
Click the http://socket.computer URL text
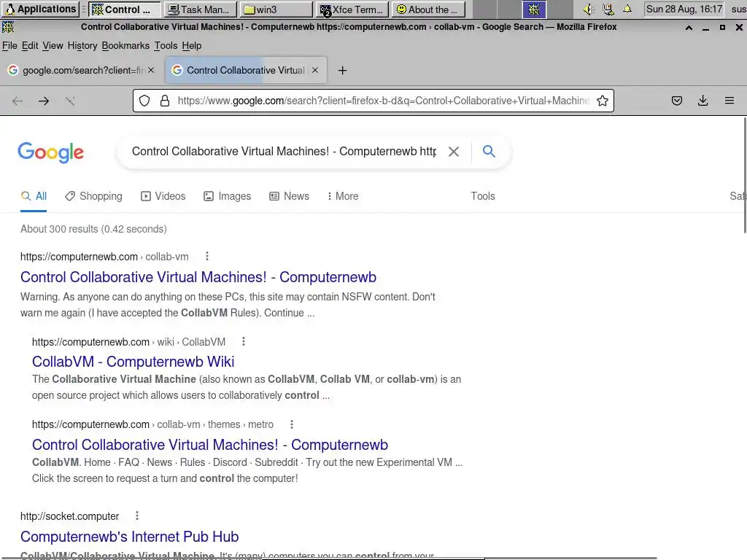69,516
